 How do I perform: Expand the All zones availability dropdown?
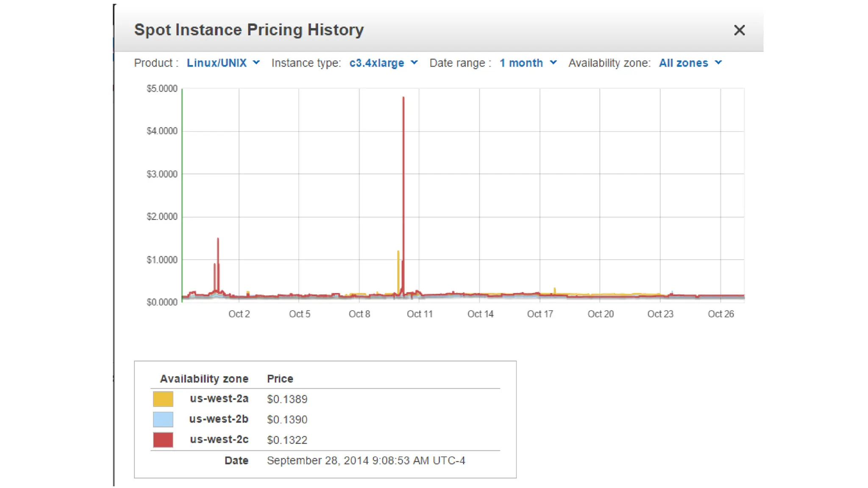click(x=683, y=63)
